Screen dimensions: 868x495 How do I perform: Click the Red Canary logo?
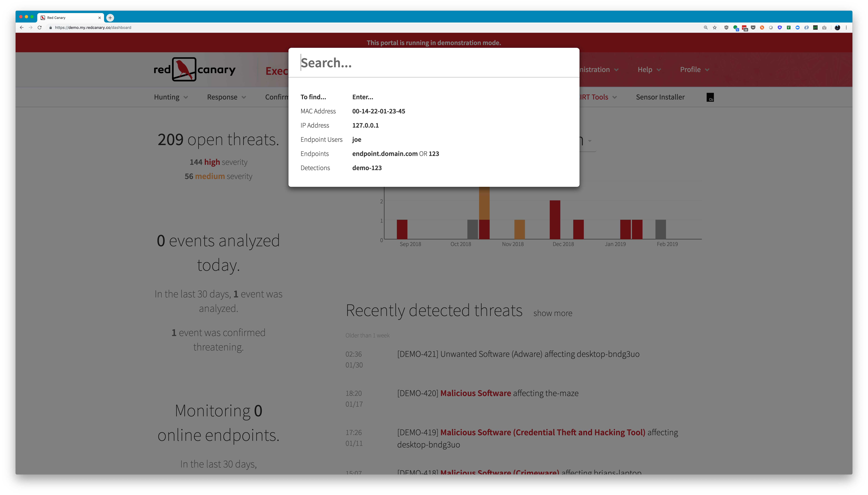point(184,69)
